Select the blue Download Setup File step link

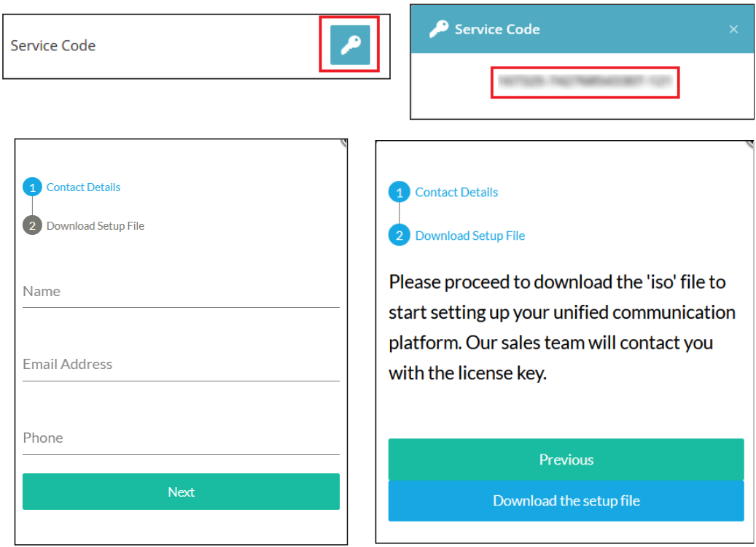(470, 236)
